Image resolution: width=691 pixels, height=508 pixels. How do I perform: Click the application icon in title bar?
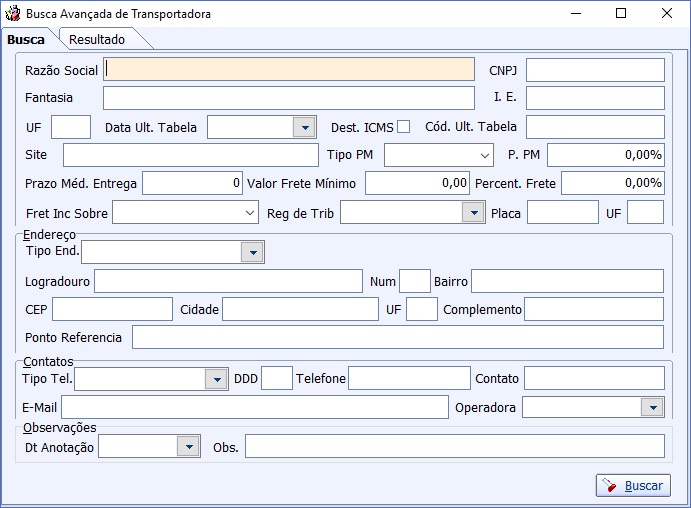12,13
